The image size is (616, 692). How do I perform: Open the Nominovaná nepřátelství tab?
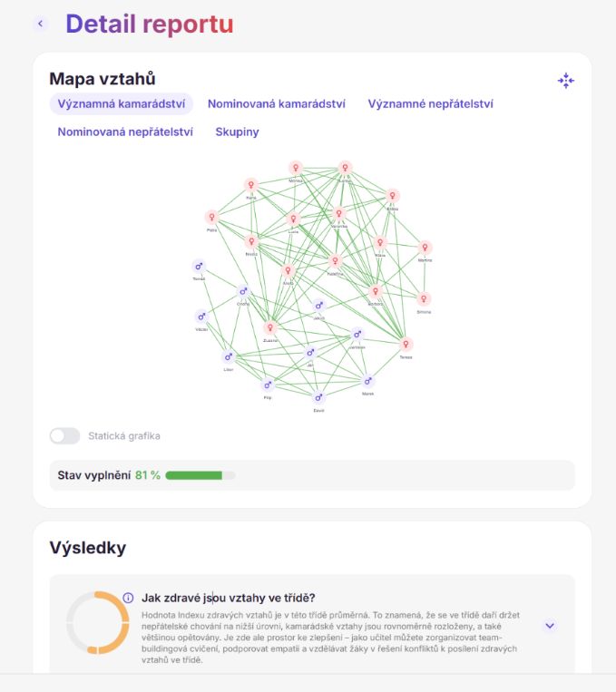[x=125, y=132]
